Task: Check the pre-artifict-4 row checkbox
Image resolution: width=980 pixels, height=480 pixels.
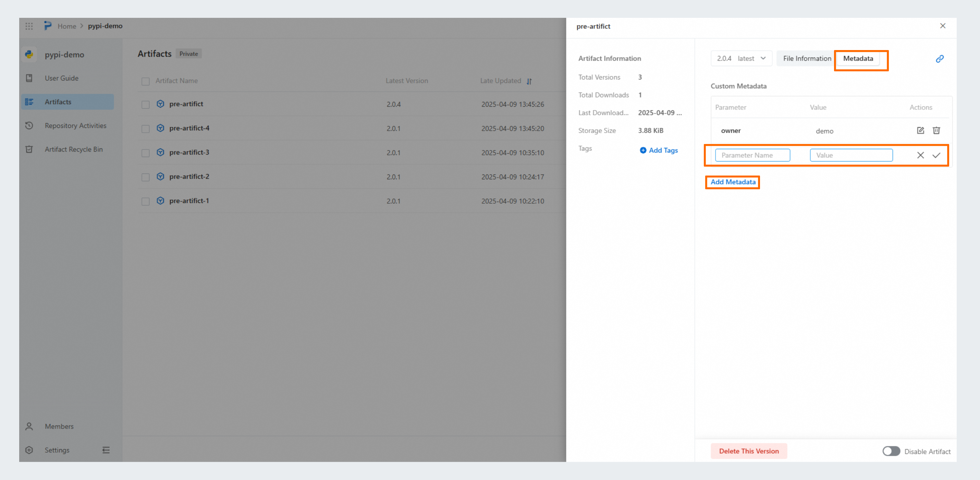Action: tap(145, 129)
